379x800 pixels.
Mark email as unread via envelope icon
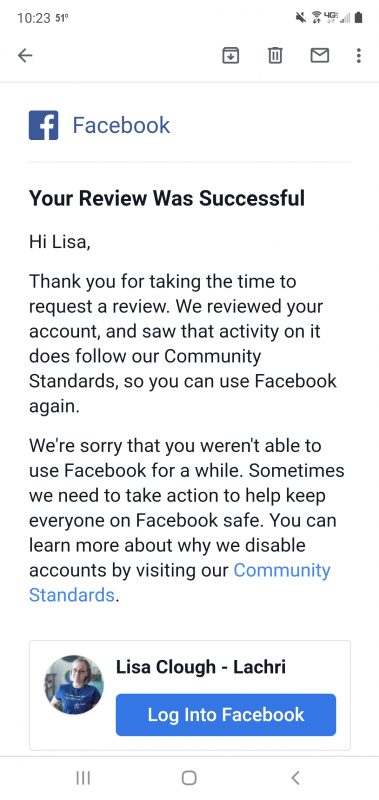point(320,55)
